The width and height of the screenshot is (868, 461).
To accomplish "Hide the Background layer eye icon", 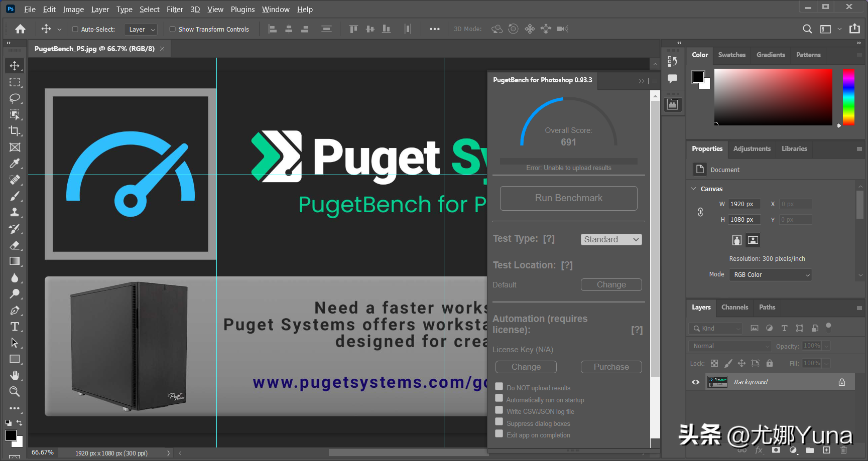I will coord(696,382).
